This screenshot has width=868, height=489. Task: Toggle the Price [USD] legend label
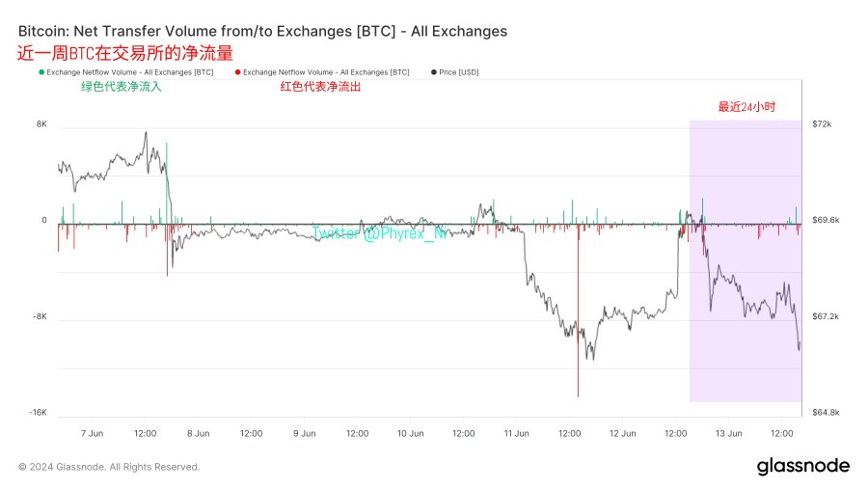[x=459, y=72]
